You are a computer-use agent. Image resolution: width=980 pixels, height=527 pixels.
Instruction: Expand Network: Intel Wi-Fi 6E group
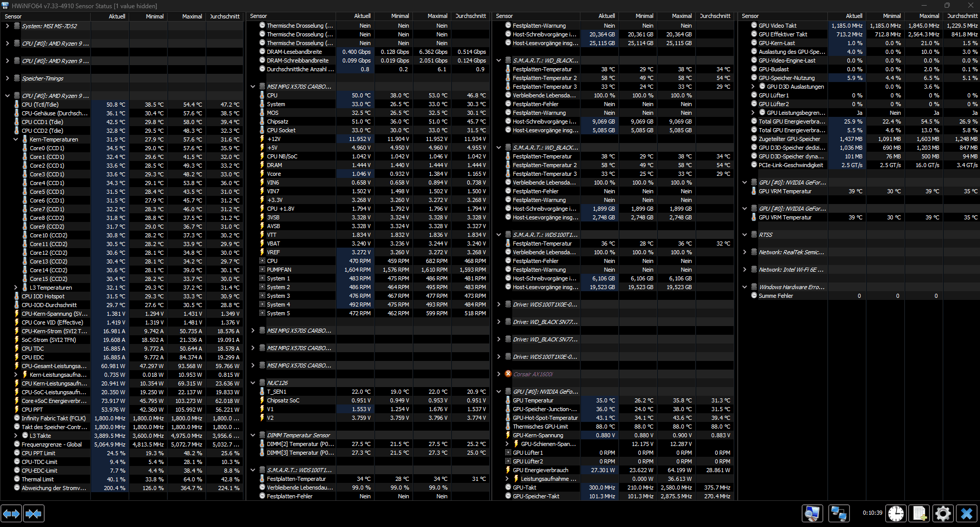pyautogui.click(x=745, y=270)
